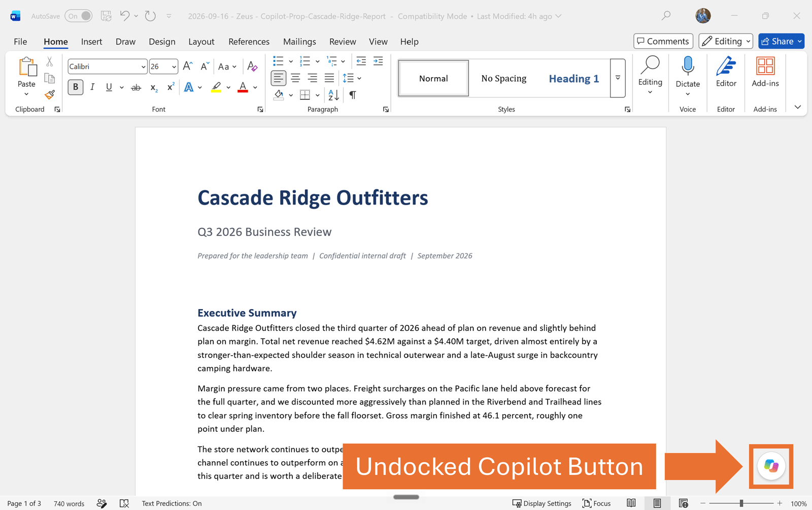Toggle AutoSave switch

click(x=79, y=16)
